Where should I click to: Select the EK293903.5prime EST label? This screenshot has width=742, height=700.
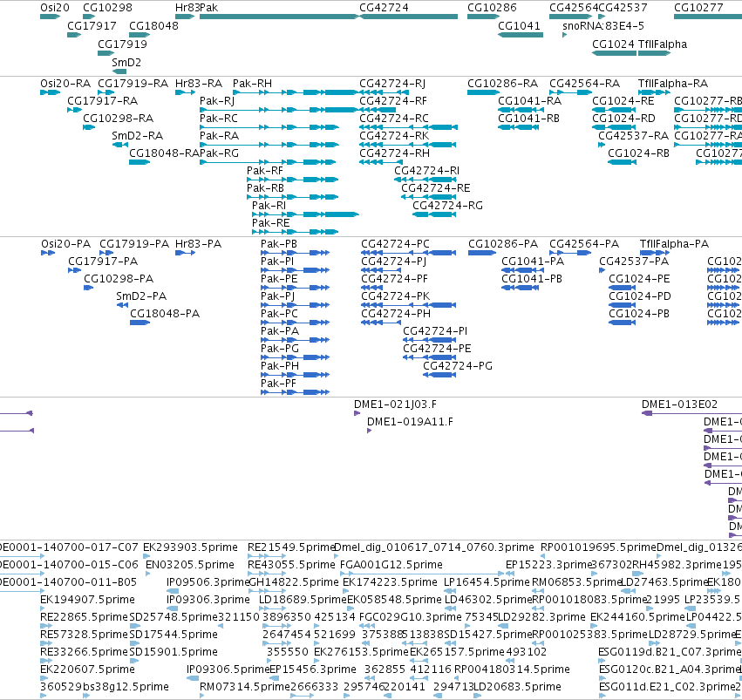point(190,547)
